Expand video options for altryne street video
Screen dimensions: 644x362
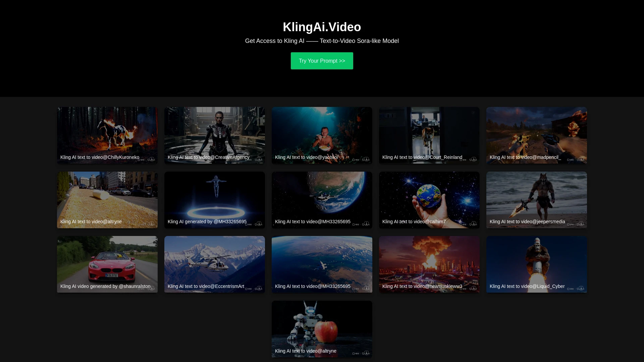[152, 224]
